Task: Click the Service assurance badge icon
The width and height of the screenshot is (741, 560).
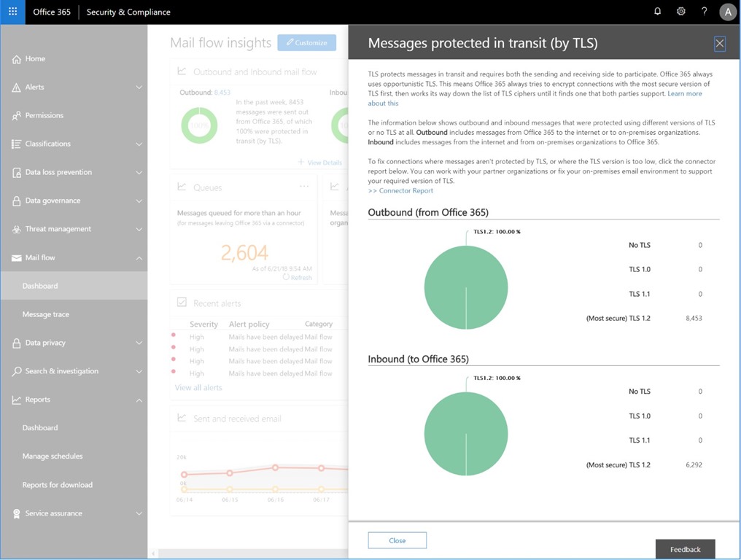Action: [x=17, y=513]
